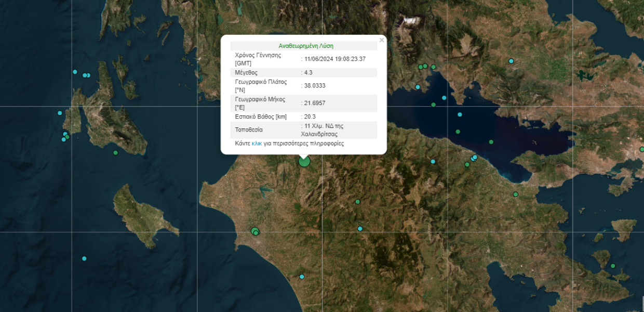Select the green marker cluster near the western Peloponnese coast

(x=255, y=231)
